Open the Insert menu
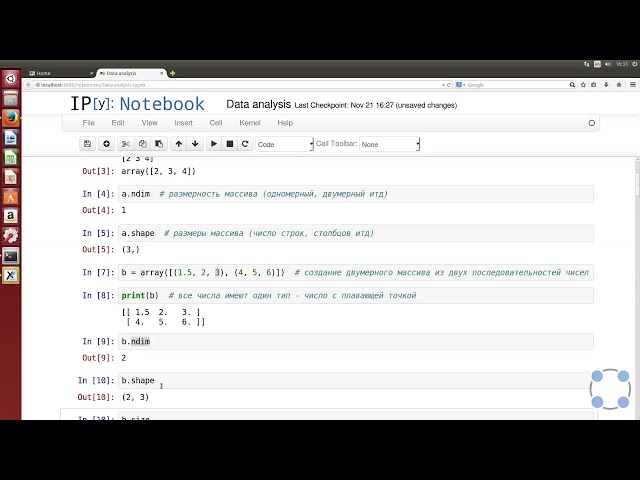This screenshot has height=480, width=640. coord(183,123)
